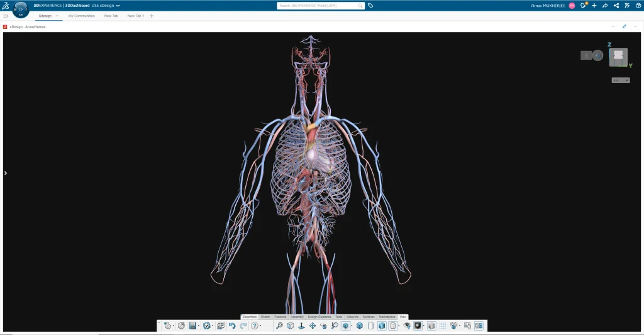This screenshot has width=644, height=335.
Task: Click the Redo arrow
Action: point(243,326)
